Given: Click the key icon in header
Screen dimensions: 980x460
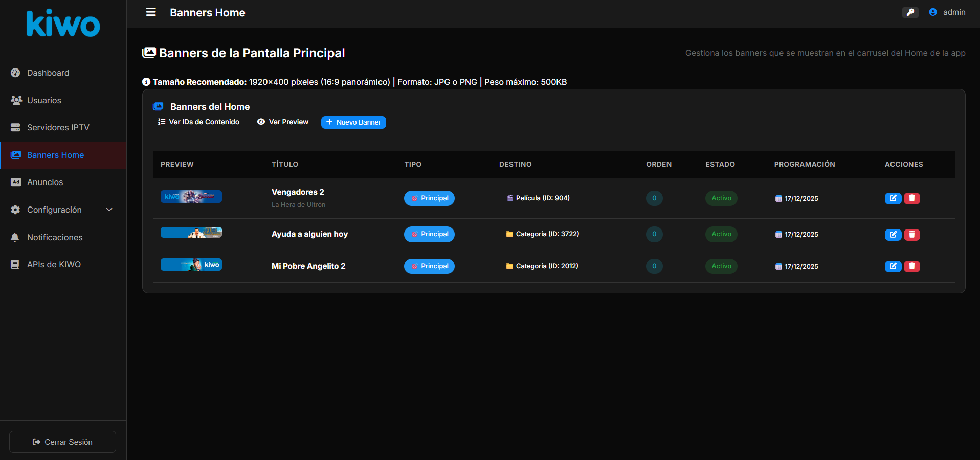Looking at the screenshot, I should coord(910,12).
